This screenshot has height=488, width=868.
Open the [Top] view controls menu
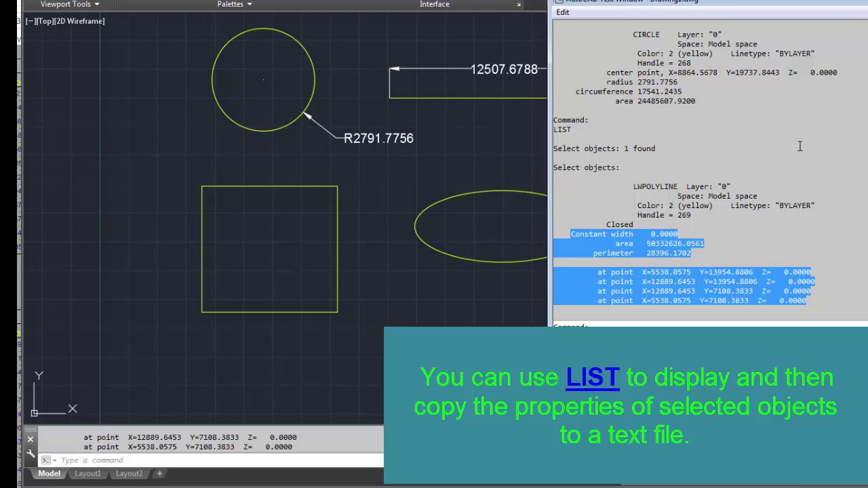click(x=44, y=21)
